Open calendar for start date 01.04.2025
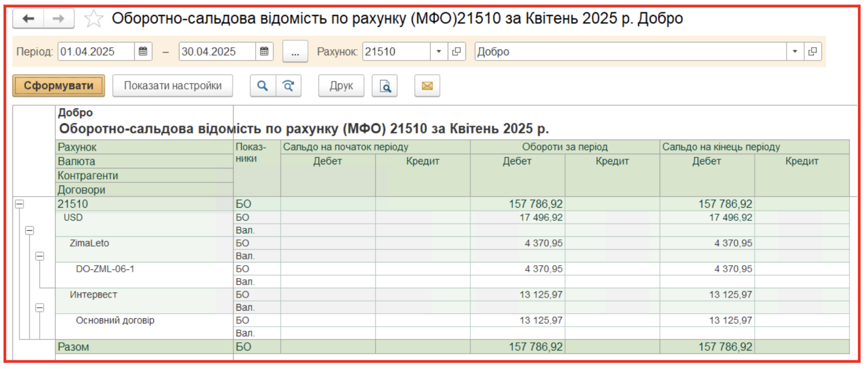This screenshot has width=868, height=369. pyautogui.click(x=143, y=51)
